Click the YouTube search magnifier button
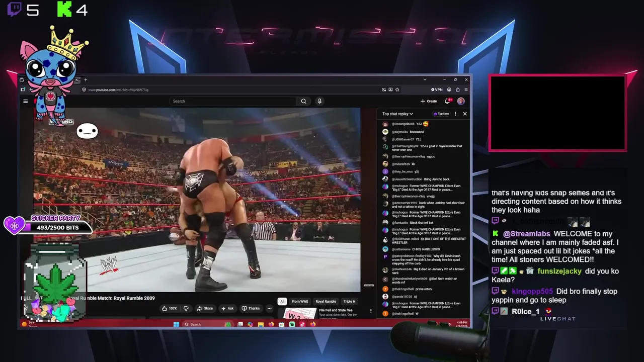This screenshot has width=644, height=362. click(x=303, y=101)
